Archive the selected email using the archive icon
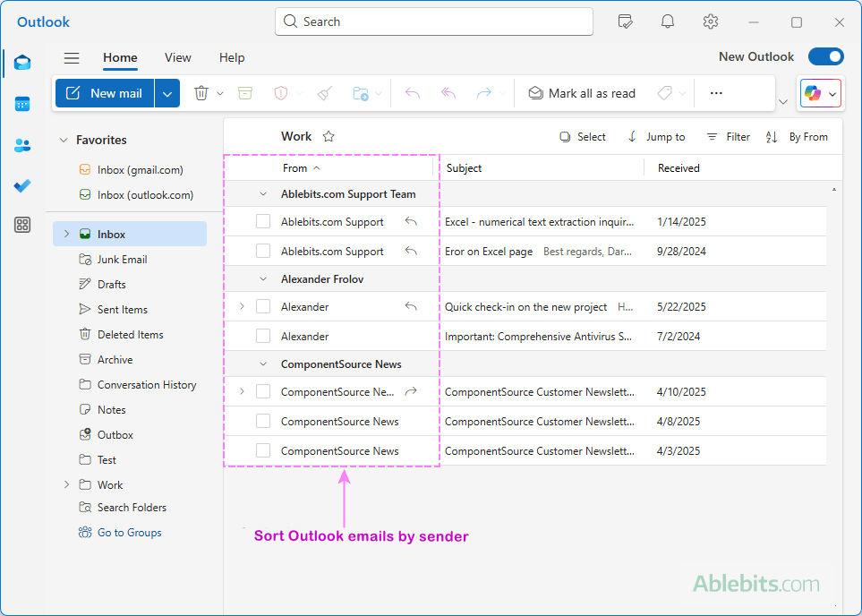 click(x=245, y=93)
